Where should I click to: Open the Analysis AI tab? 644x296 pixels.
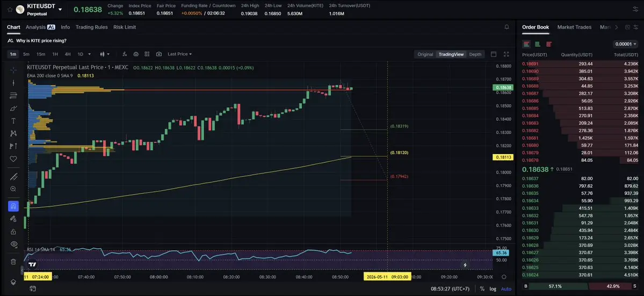click(x=40, y=27)
